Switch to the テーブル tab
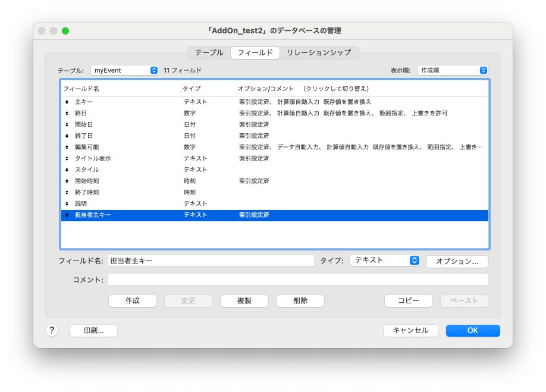The height and width of the screenshot is (392, 546). (209, 52)
